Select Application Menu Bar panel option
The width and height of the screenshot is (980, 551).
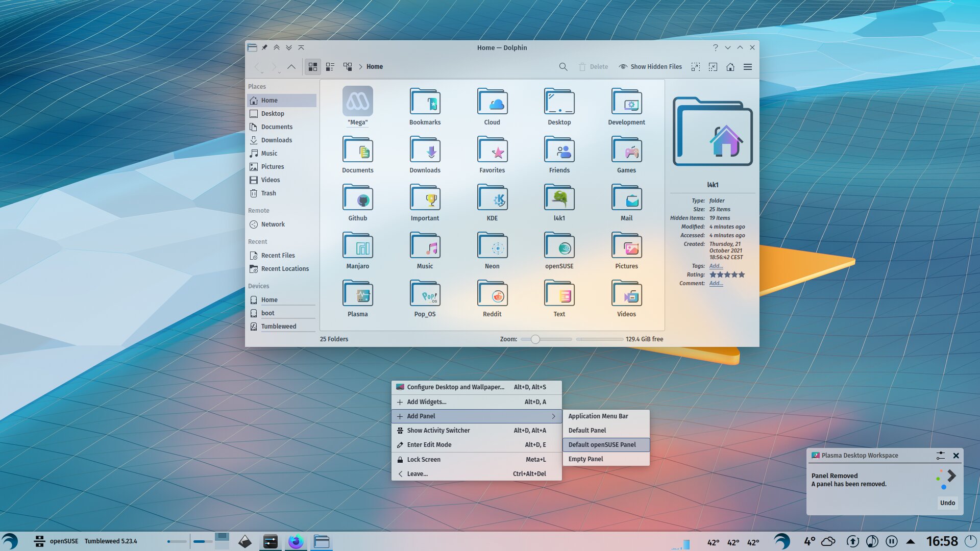point(606,416)
